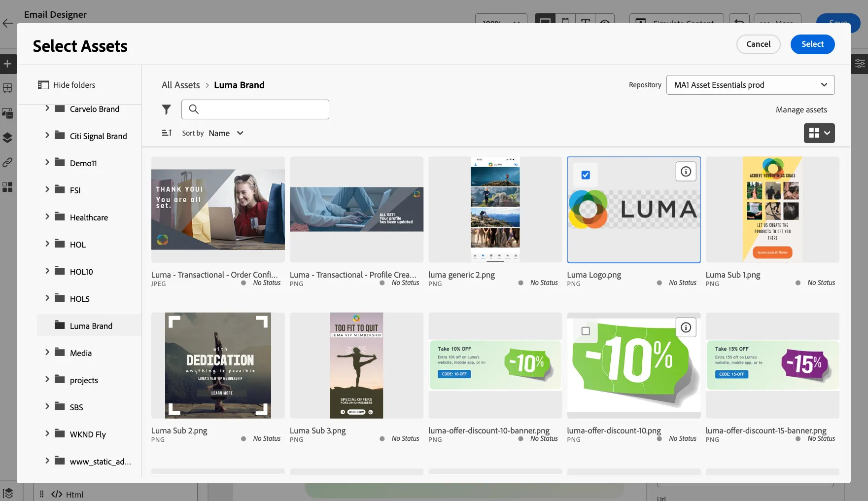Open info for Luma Logo.png

[x=686, y=172]
